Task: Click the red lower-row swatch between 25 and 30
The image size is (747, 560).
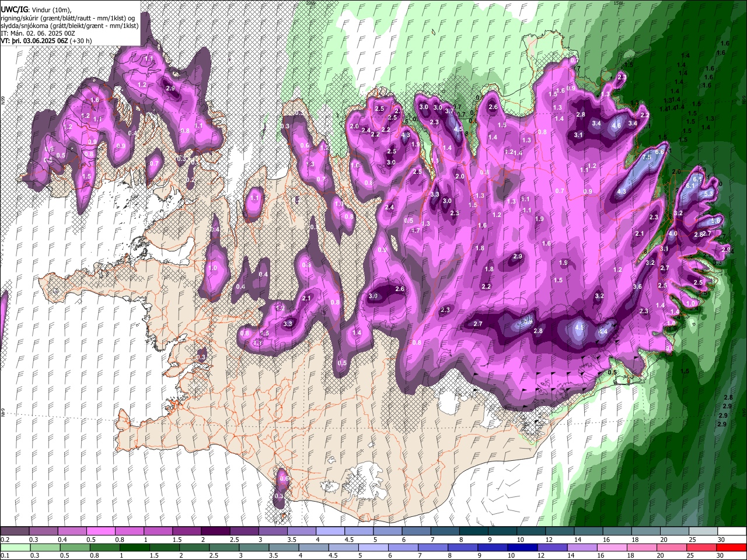Action: tap(702, 548)
